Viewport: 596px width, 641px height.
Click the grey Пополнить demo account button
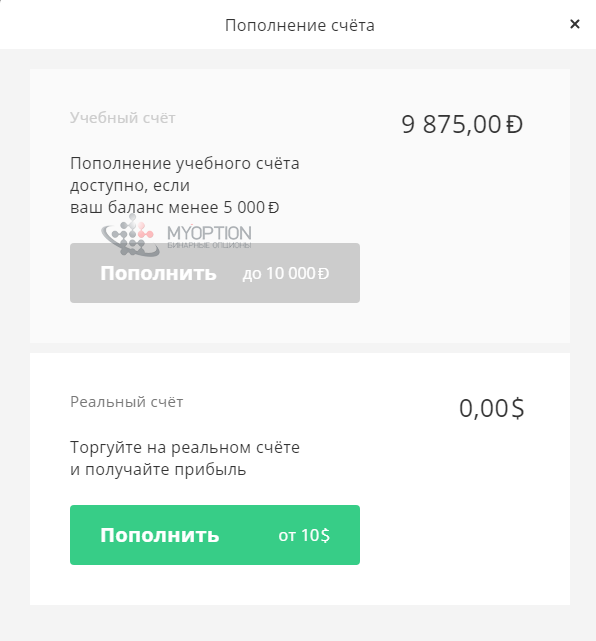click(215, 273)
